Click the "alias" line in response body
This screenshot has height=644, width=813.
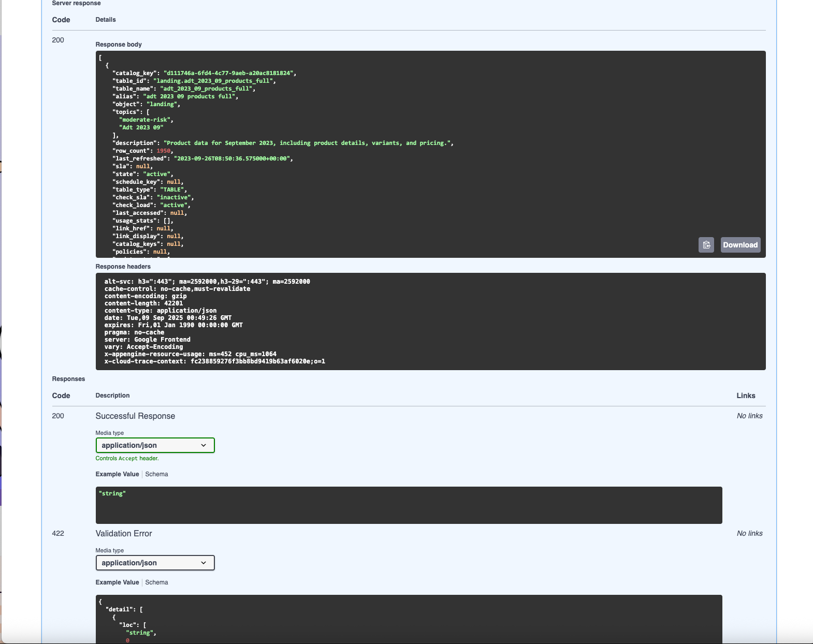[175, 96]
